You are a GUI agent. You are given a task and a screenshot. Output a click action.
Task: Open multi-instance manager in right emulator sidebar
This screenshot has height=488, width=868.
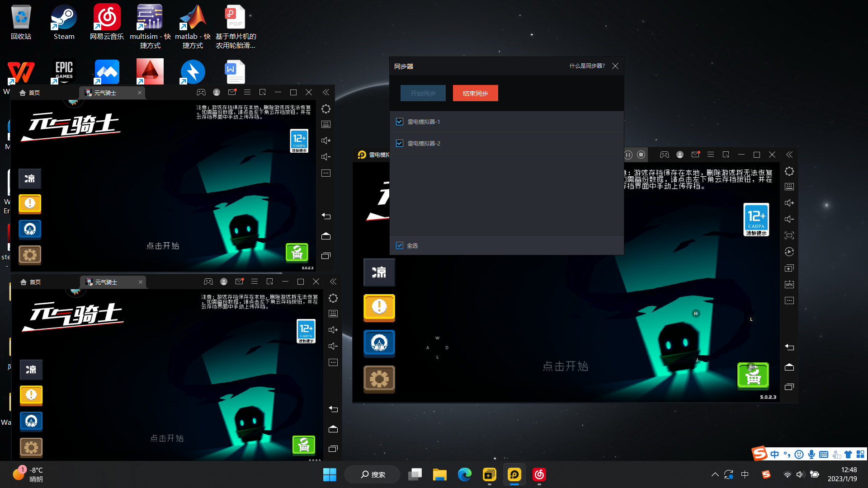(789, 268)
